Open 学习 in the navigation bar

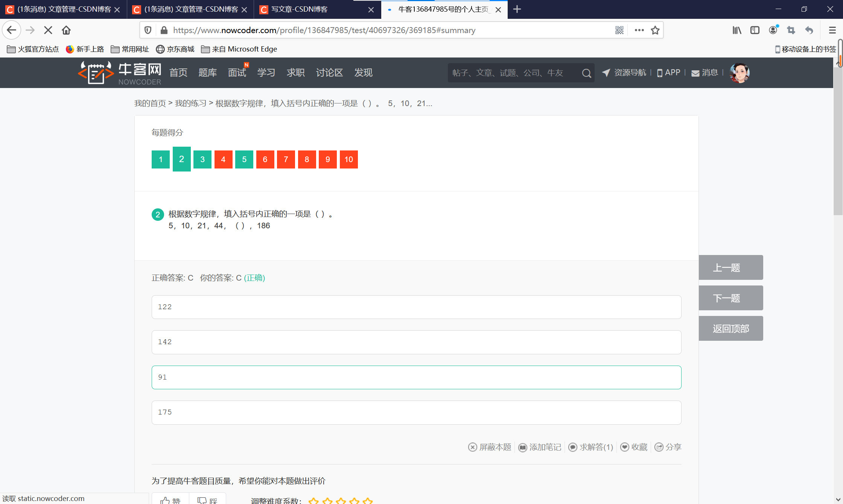pyautogui.click(x=266, y=73)
